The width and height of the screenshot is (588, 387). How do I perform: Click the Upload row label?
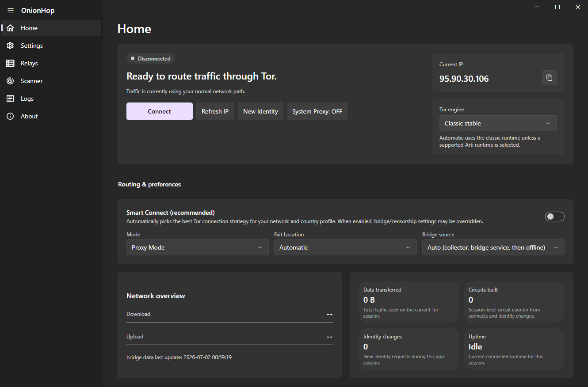(x=135, y=337)
